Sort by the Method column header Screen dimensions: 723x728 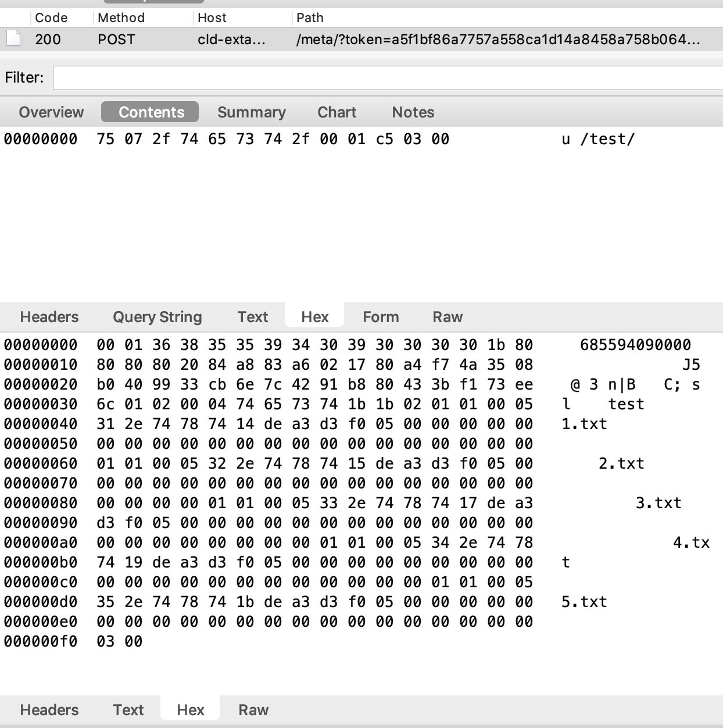[121, 17]
